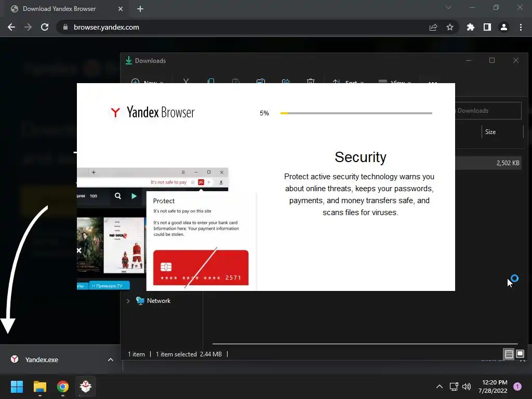Image resolution: width=532 pixels, height=399 pixels.
Task: Click the Explorer horizontal scrollbar
Action: (365, 344)
